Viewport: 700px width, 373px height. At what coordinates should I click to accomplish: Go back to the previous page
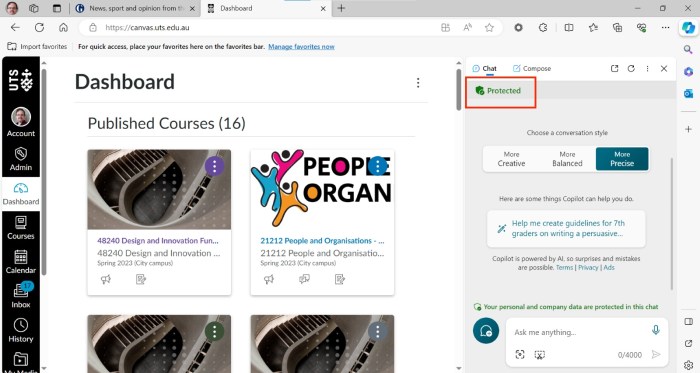coord(15,28)
